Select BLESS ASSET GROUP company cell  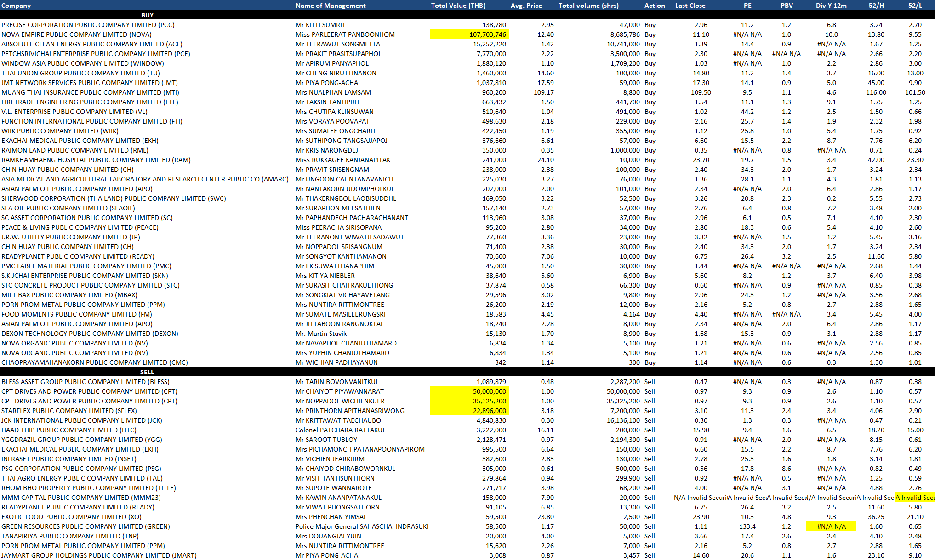(85, 382)
